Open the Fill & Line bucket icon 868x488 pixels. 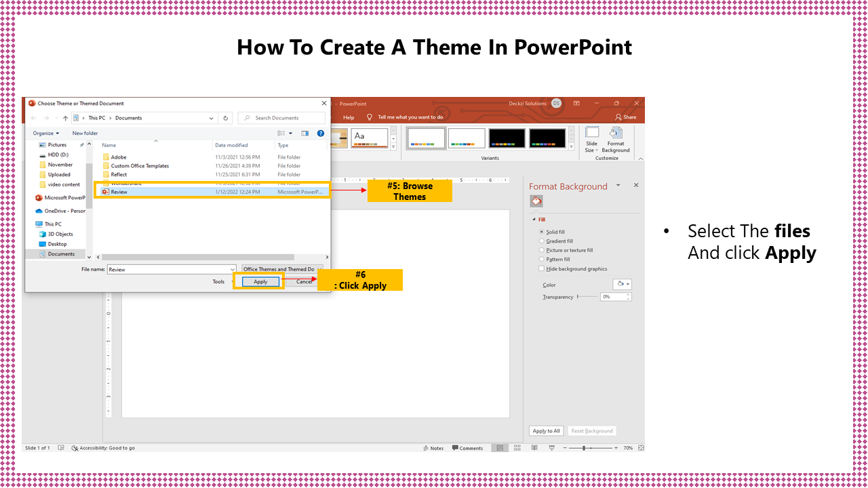tap(536, 201)
